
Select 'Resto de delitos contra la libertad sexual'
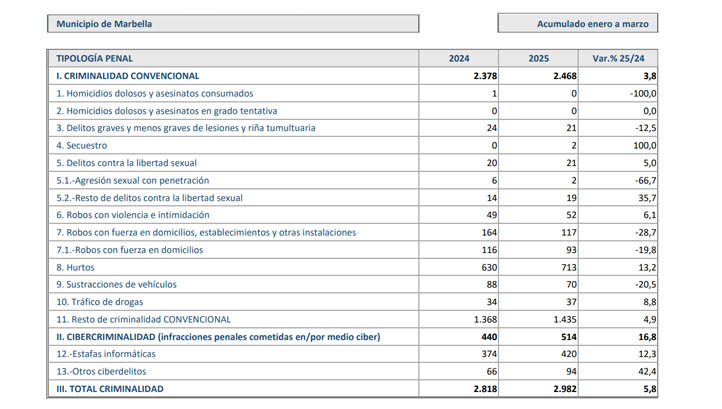point(149,198)
